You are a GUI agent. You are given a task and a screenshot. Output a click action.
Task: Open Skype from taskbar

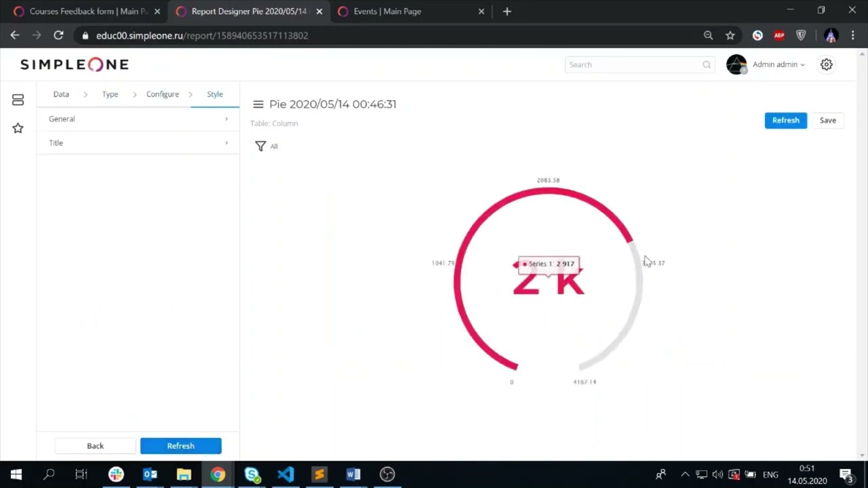[252, 474]
